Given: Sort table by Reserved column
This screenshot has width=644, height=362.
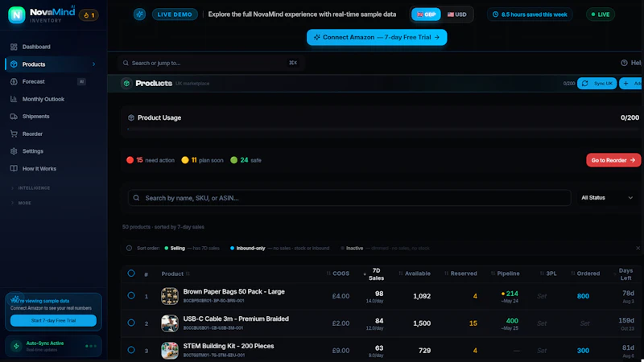Looking at the screenshot, I should point(460,274).
